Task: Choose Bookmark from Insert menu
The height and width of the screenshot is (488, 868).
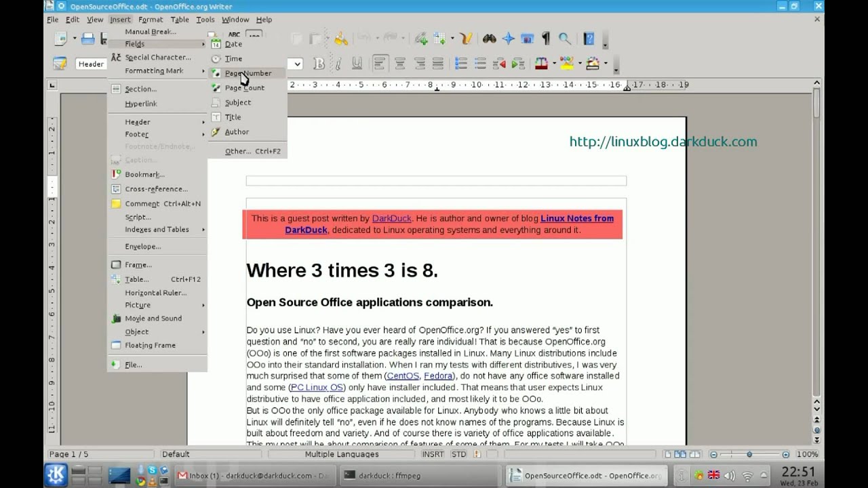Action: [157, 175]
